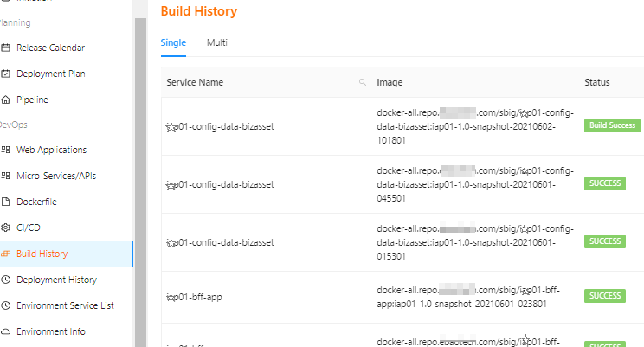Viewport: 644px width, 347px height.
Task: Open search filter in Service Name column
Action: tap(362, 82)
